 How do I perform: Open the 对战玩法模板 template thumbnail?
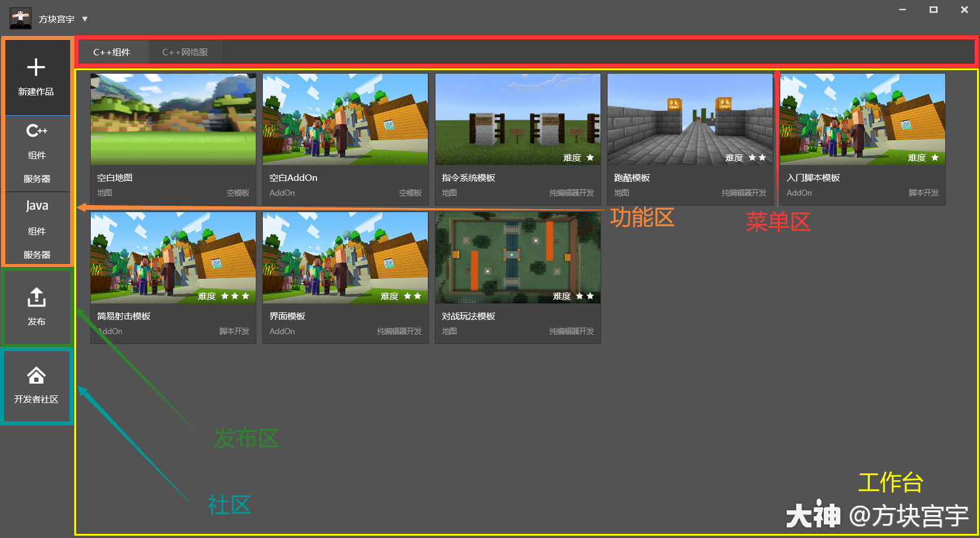(517, 258)
